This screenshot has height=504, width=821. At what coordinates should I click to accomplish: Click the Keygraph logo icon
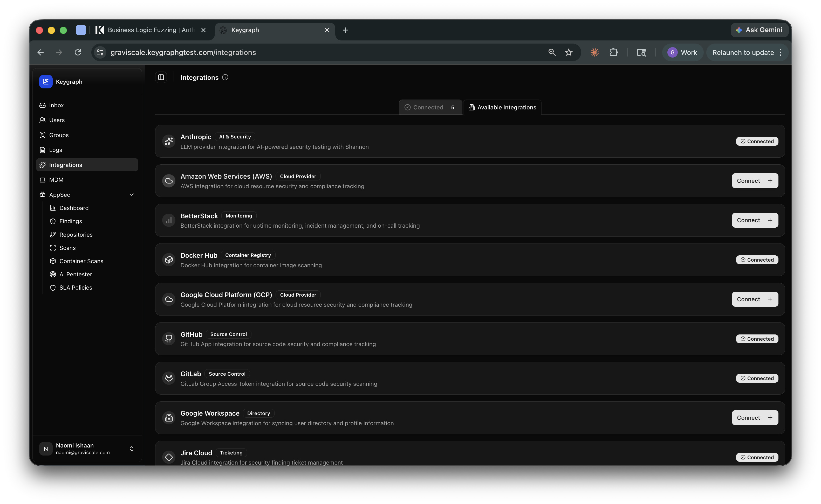click(46, 82)
